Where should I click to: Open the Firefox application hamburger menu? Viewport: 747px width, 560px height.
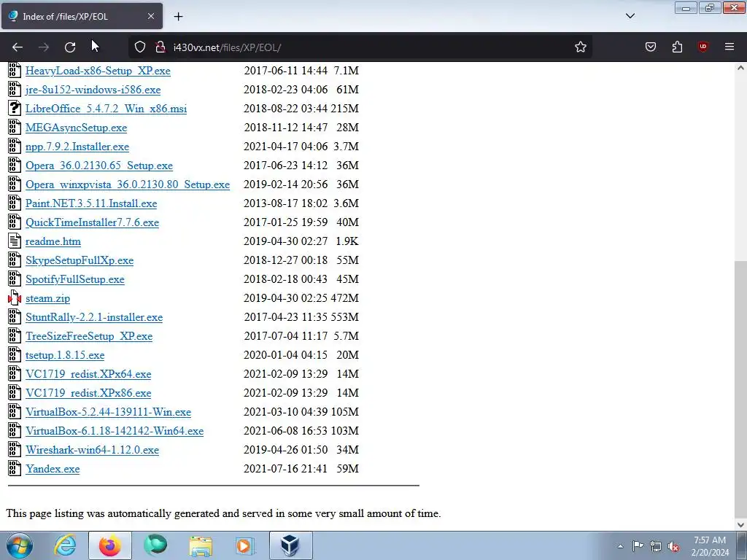tap(729, 47)
